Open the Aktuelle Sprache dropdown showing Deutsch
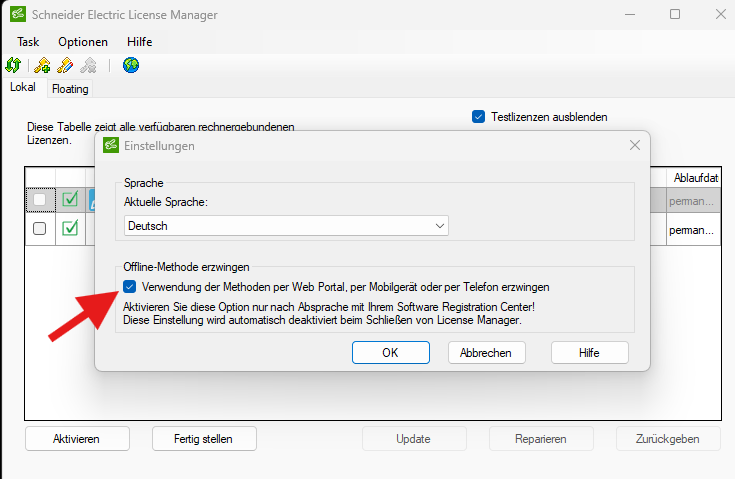Image resolution: width=735 pixels, height=479 pixels. [x=286, y=226]
